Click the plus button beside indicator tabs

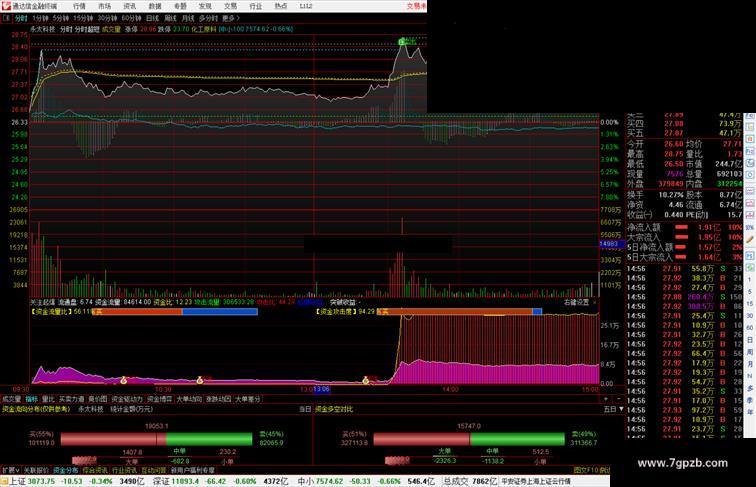coord(606,399)
